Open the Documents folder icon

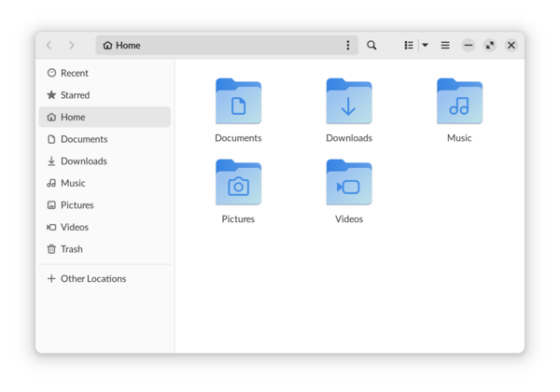(238, 102)
